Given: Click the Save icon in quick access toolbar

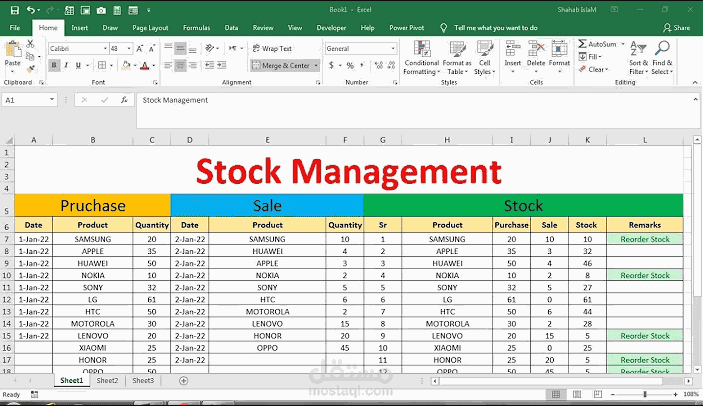Looking at the screenshot, I should 15,10.
